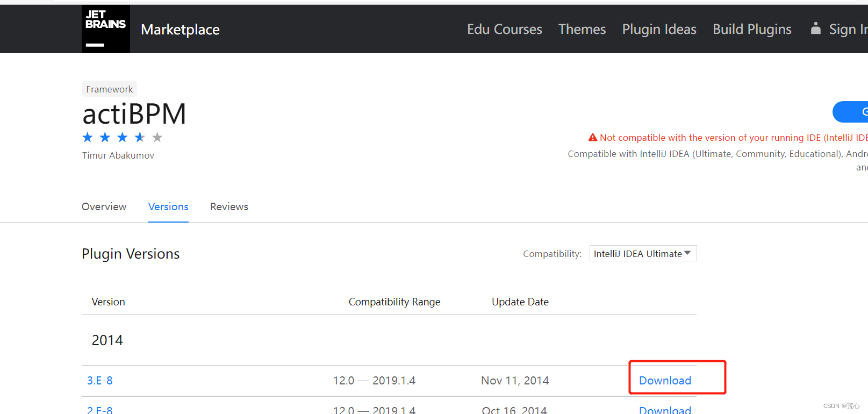Open Plugin Ideas page
The height and width of the screenshot is (414, 868).
click(x=659, y=30)
